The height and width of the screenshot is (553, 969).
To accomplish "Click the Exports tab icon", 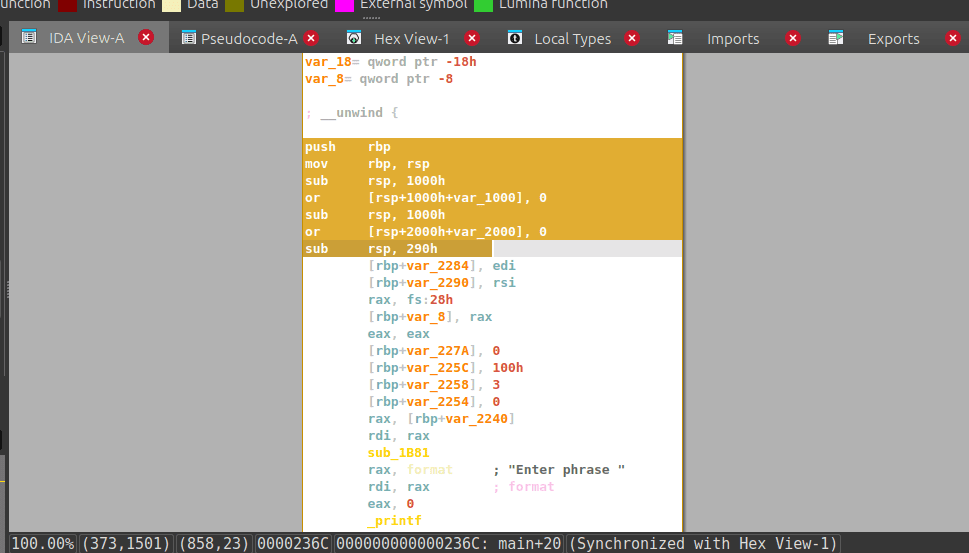I will [x=836, y=39].
